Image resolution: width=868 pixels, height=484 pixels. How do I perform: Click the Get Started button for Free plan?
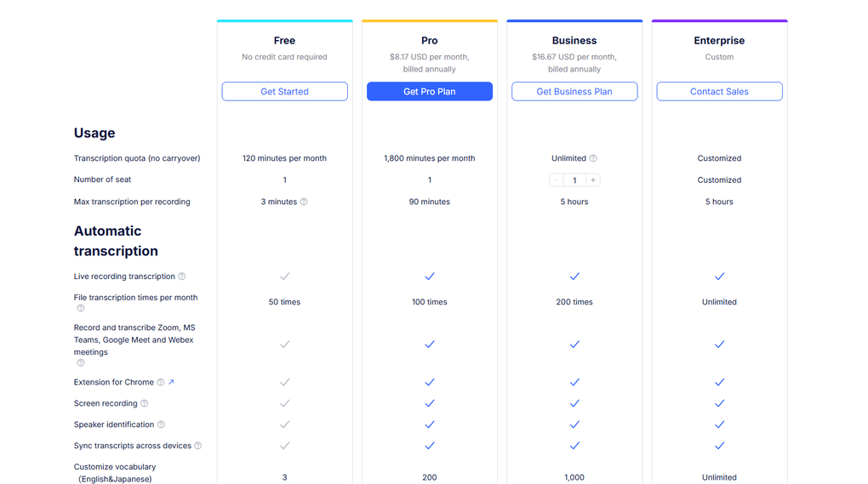tap(284, 92)
